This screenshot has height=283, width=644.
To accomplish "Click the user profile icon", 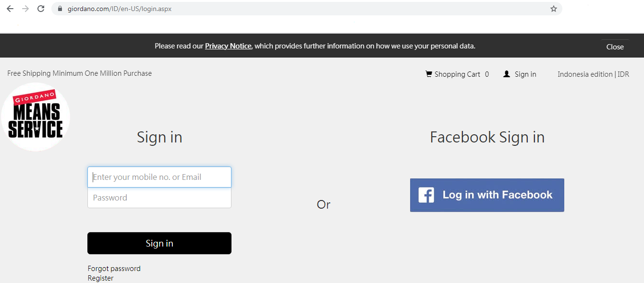I will [506, 74].
